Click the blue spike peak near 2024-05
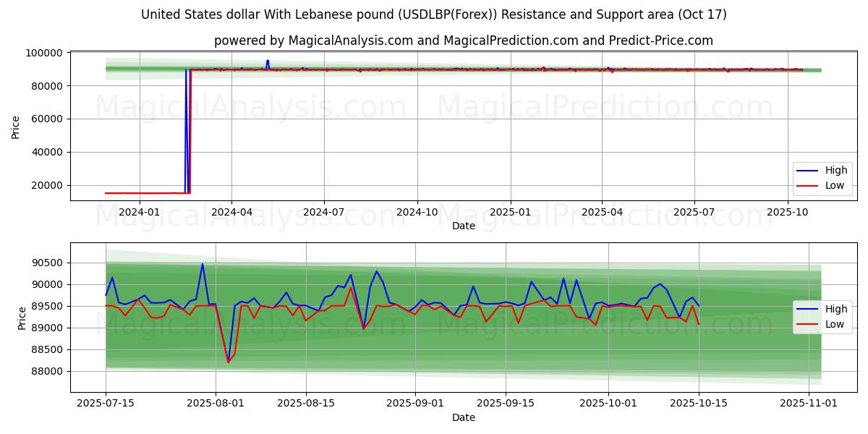The image size is (868, 434). tap(268, 61)
